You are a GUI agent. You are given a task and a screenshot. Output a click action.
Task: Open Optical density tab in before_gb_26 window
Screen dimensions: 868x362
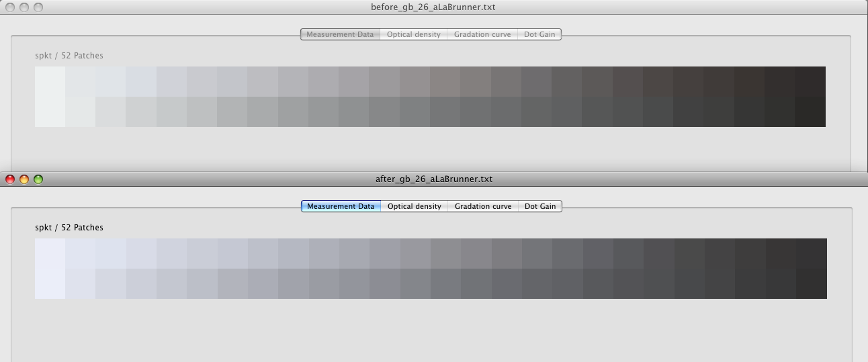[x=413, y=34]
